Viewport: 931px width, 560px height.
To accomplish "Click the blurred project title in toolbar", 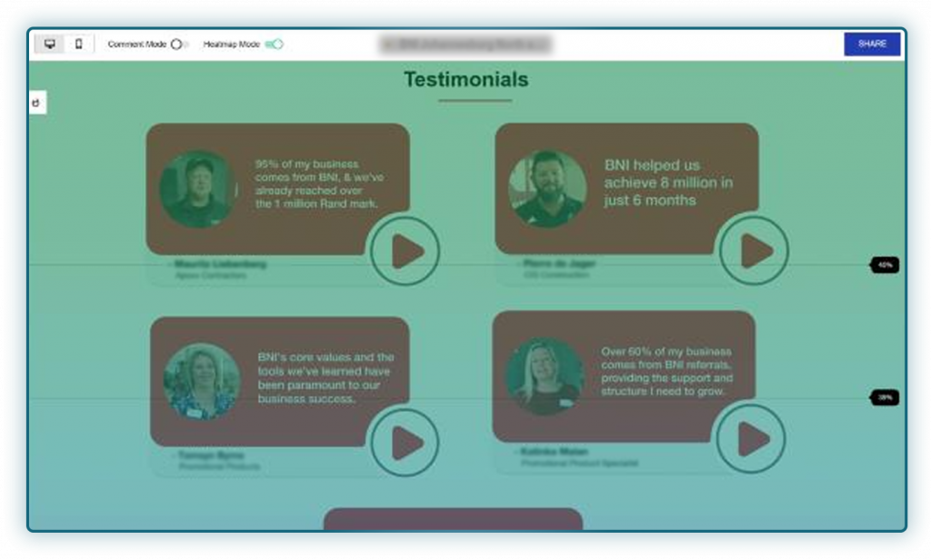I will (465, 44).
